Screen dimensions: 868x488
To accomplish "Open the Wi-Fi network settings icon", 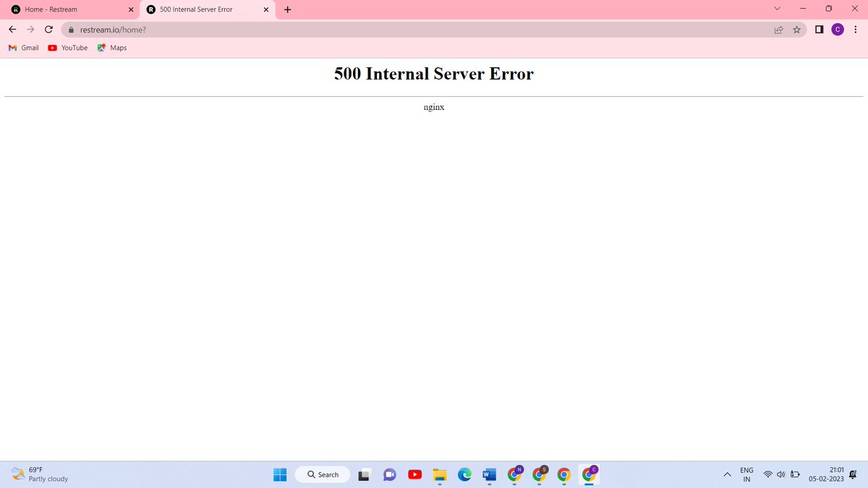I will tap(768, 474).
